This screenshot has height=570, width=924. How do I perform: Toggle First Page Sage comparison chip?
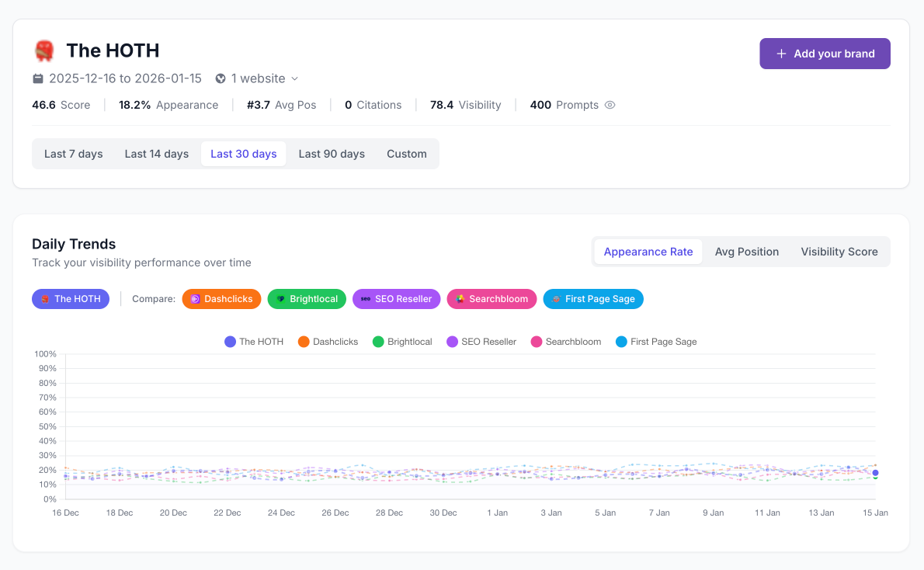pos(593,299)
